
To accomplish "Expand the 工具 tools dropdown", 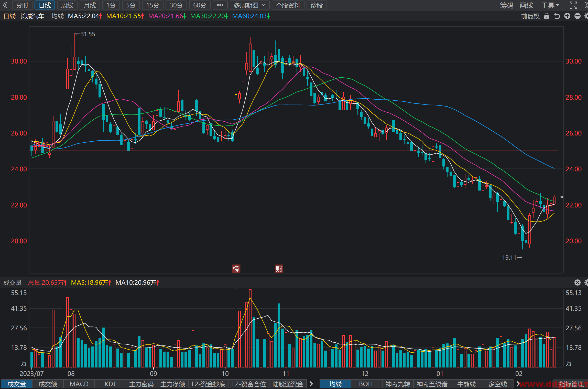I will coord(550,5).
